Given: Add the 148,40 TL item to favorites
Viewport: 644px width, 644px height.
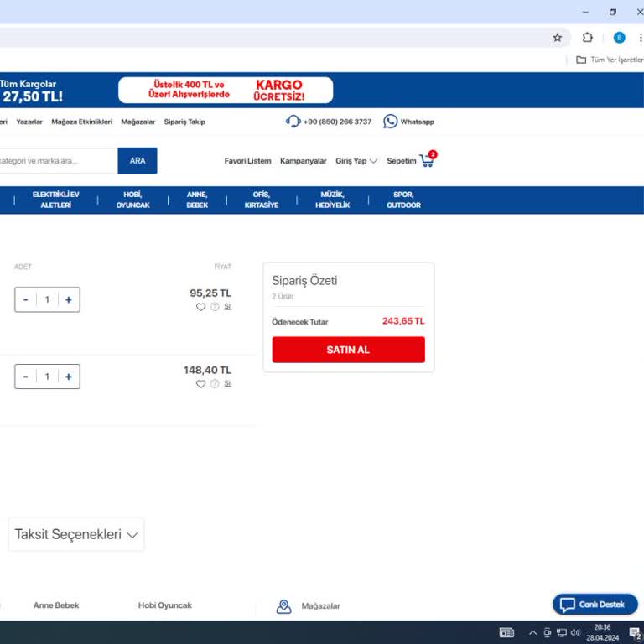Looking at the screenshot, I should pyautogui.click(x=200, y=383).
